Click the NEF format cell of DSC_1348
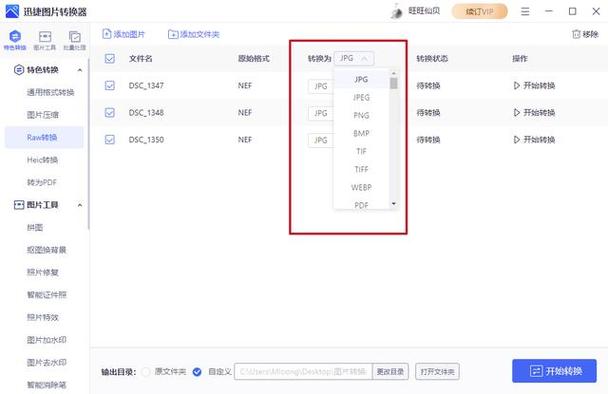Viewport: 608px width, 394px height. point(245,112)
